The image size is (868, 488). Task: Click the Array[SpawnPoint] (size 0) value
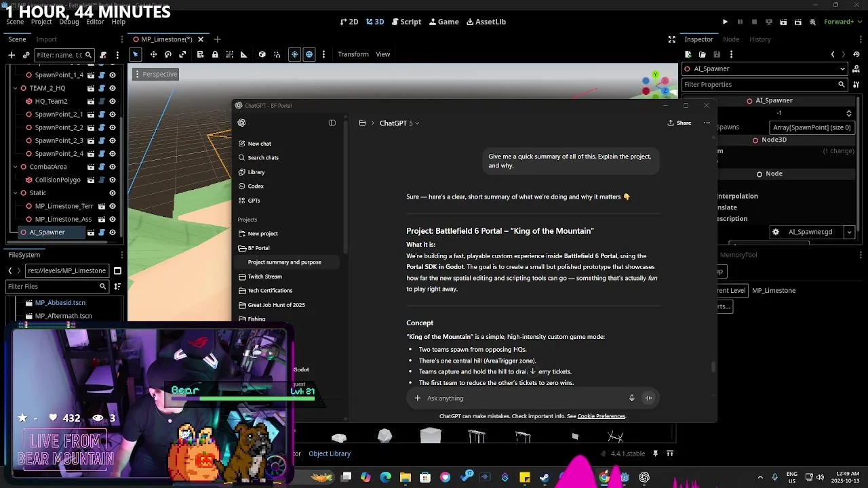(812, 127)
